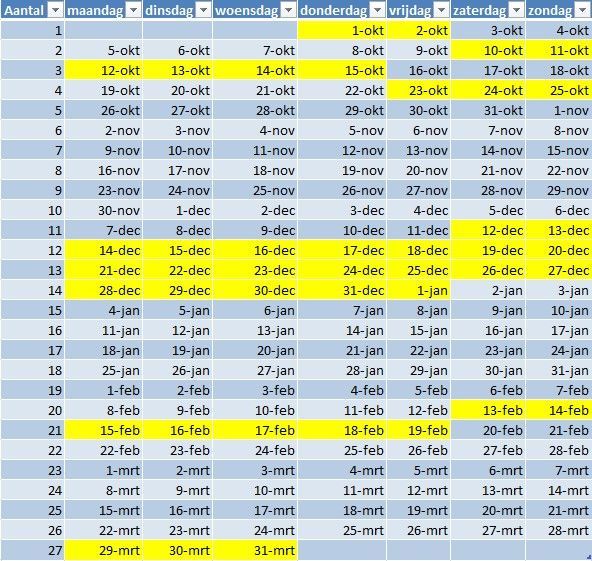This screenshot has height=561, width=592.
Task: Click the highlighted cell 12-dec
Action: coord(488,230)
